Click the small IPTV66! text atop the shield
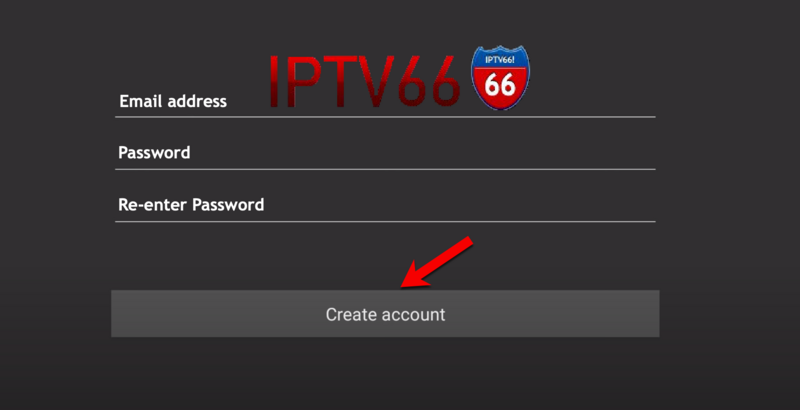 point(500,60)
